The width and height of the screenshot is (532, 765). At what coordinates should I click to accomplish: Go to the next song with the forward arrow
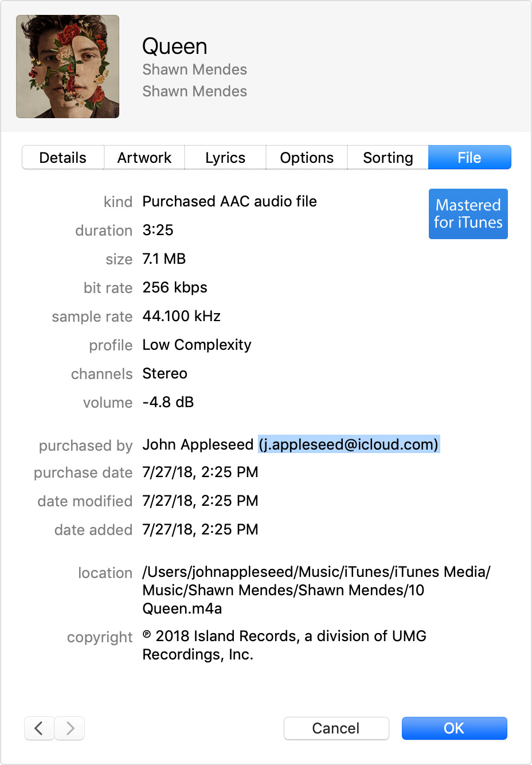coord(70,728)
